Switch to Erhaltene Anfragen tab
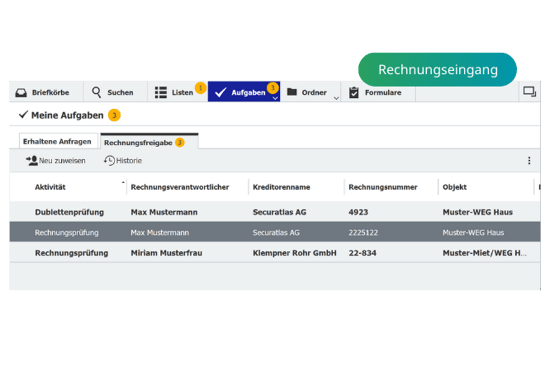Viewport: 550px width, 371px height. pyautogui.click(x=58, y=141)
